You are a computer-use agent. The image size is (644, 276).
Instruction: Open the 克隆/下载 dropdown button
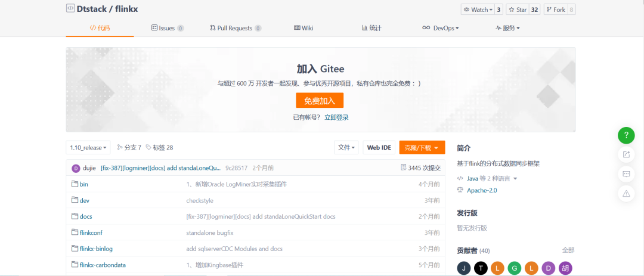422,147
